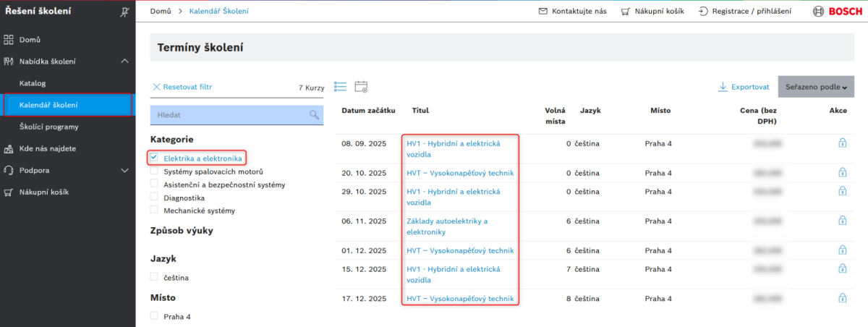This screenshot has width=868, height=327.
Task: Open Nákupní košík in the top bar
Action: pyautogui.click(x=652, y=12)
